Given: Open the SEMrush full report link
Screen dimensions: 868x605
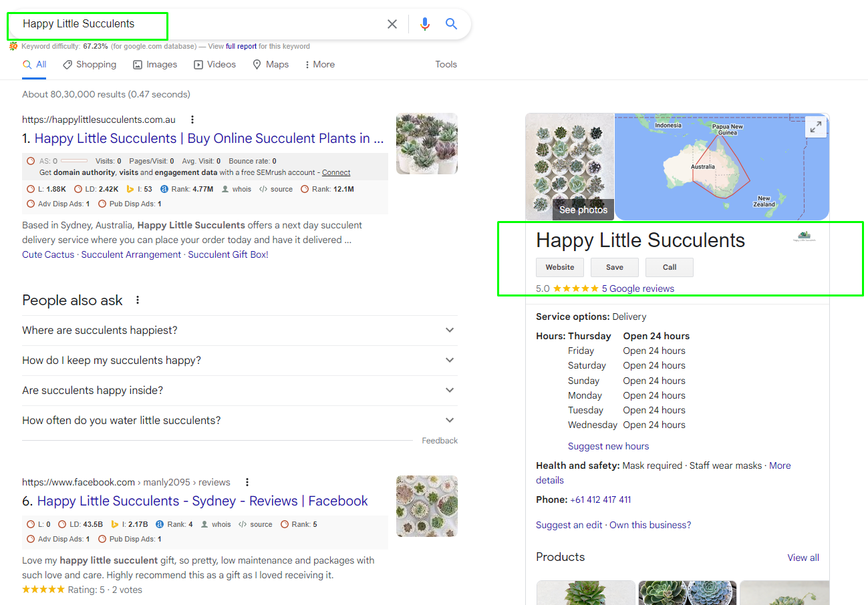Looking at the screenshot, I should (241, 47).
